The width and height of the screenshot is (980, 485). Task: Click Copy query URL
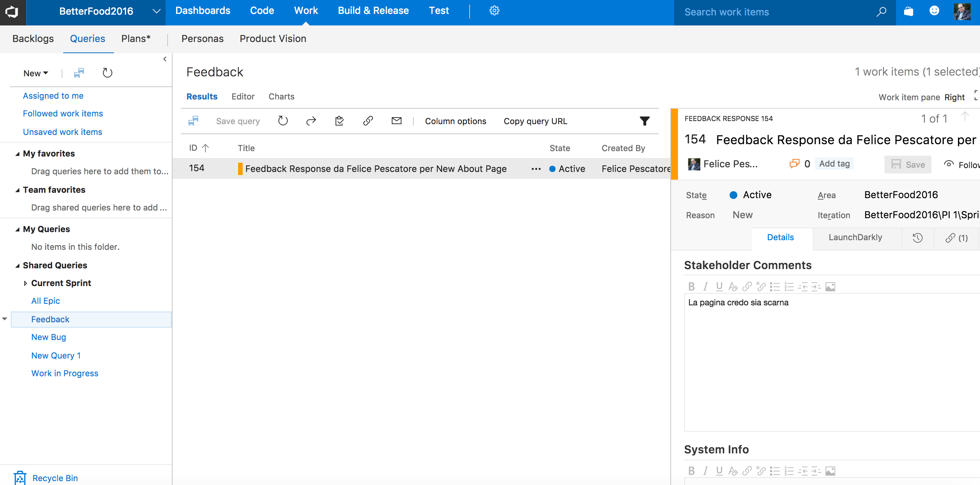(535, 121)
